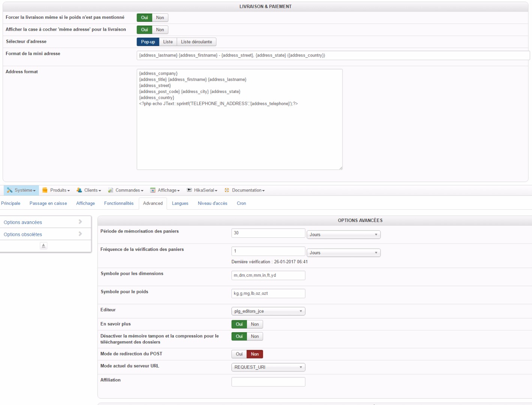The height and width of the screenshot is (405, 532).
Task: Click the 'LIVRAISON & PAIEMENT' heading
Action: click(x=266, y=6)
